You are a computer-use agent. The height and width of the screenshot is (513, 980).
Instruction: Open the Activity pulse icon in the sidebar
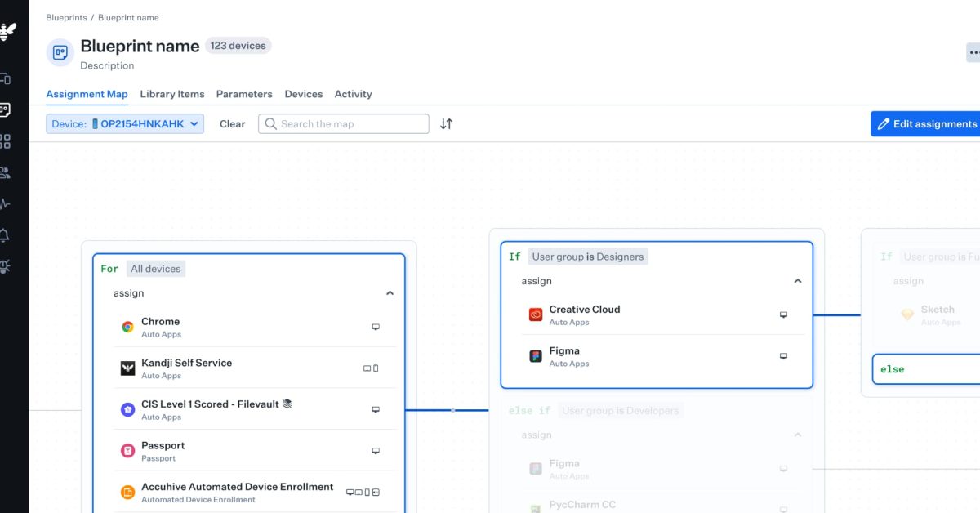tap(4, 203)
